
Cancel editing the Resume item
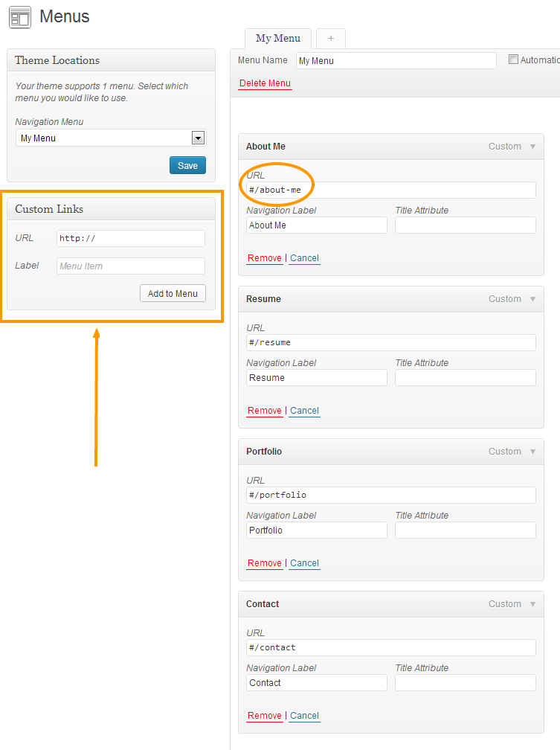point(304,411)
